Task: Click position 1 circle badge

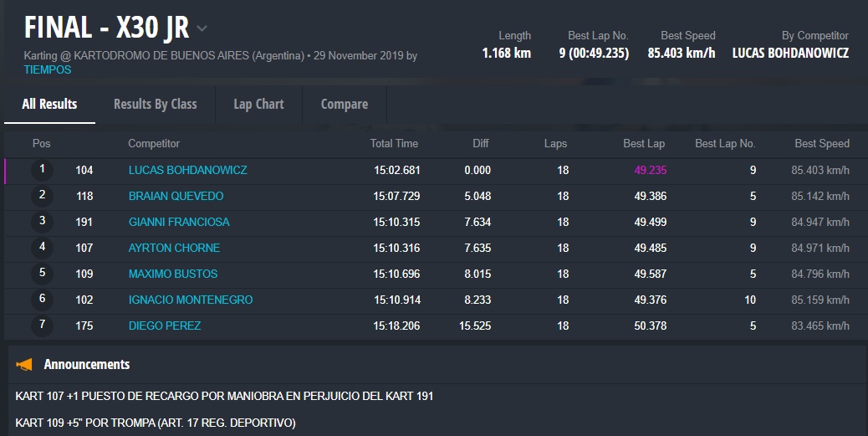Action: tap(42, 170)
